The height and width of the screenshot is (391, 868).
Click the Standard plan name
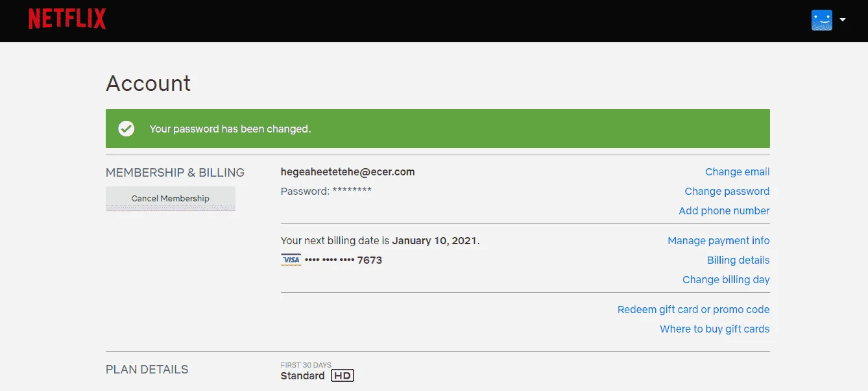pyautogui.click(x=302, y=376)
